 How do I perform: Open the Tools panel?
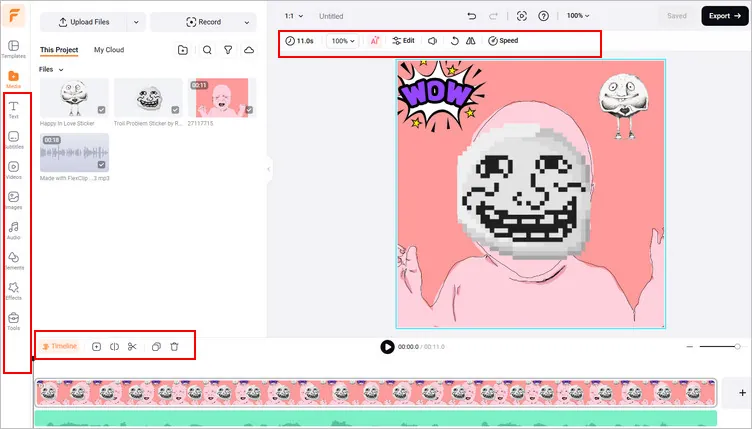pos(13,321)
